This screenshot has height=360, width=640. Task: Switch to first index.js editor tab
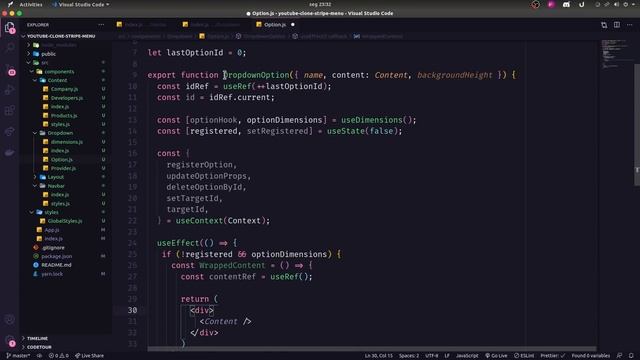pyautogui.click(x=145, y=25)
